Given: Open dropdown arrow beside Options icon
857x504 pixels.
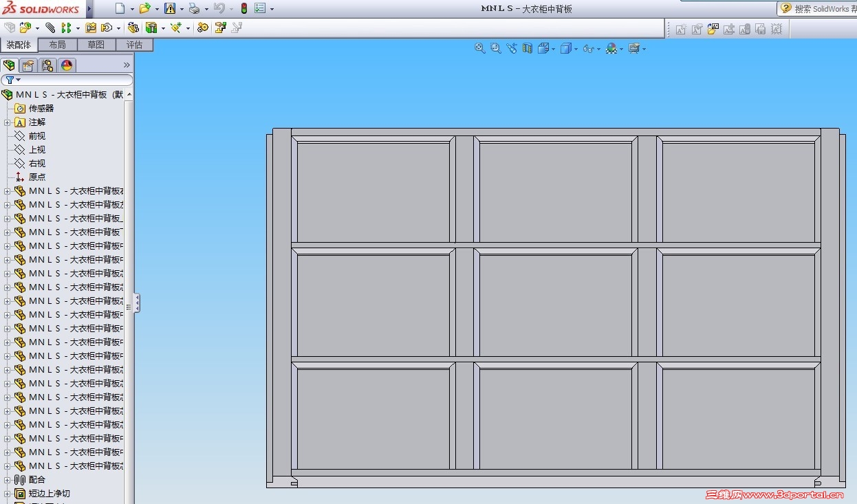Looking at the screenshot, I should pos(272,10).
